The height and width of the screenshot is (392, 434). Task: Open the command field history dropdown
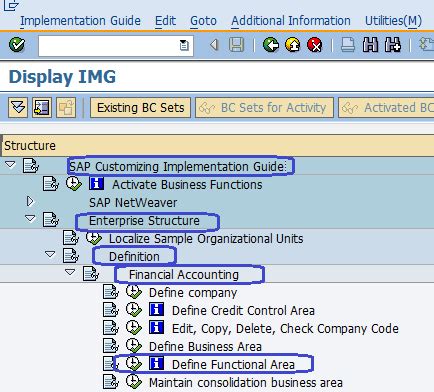tap(184, 45)
